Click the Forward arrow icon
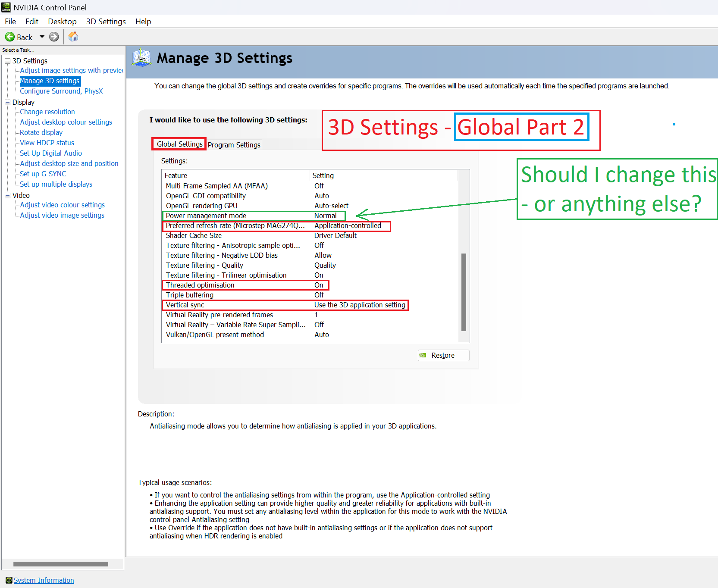Screen dimensions: 718x588 pyautogui.click(x=54, y=37)
